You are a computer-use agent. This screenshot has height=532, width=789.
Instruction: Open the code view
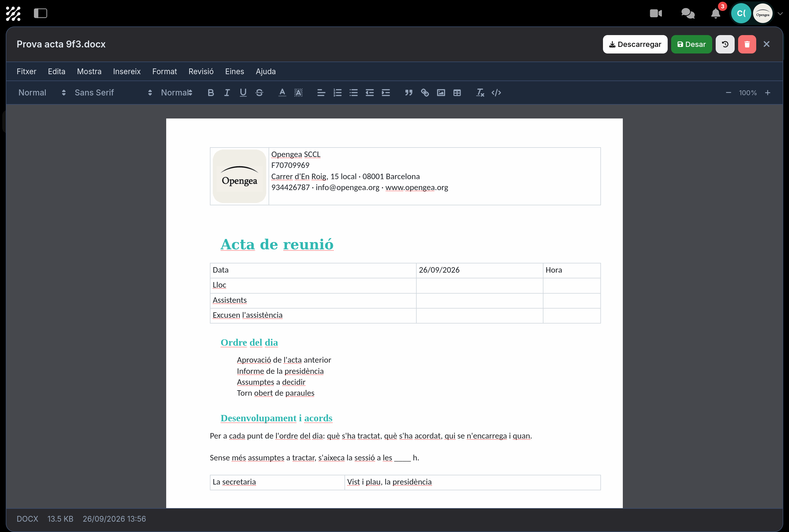point(496,93)
